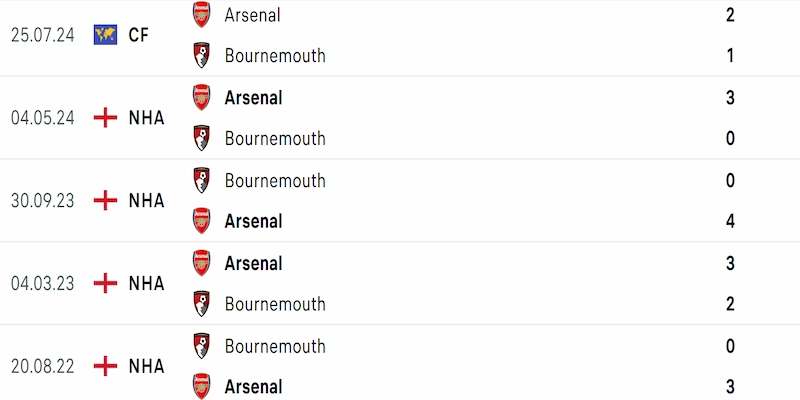Click Bournemouth crest in 25.07.24 match
This screenshot has width=800, height=400.
click(202, 55)
